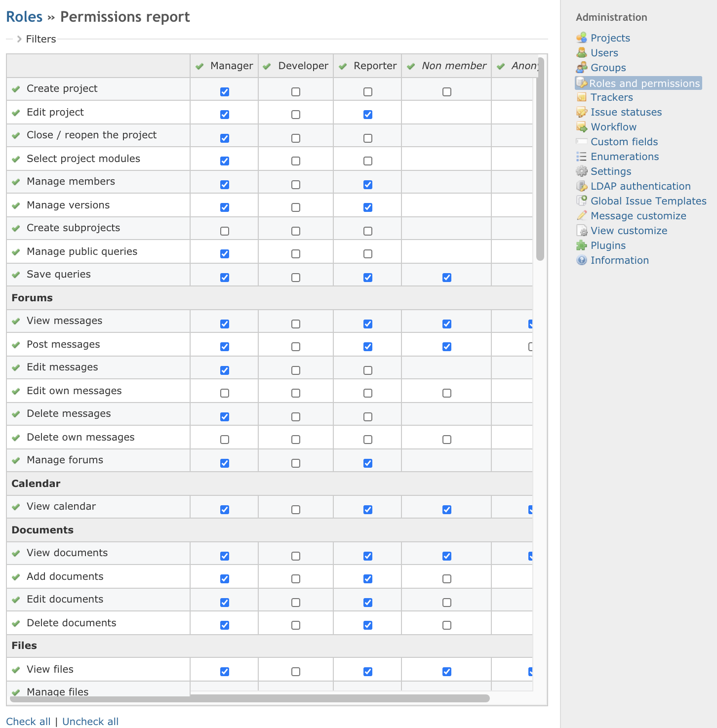Click the Documents section heading

point(42,530)
